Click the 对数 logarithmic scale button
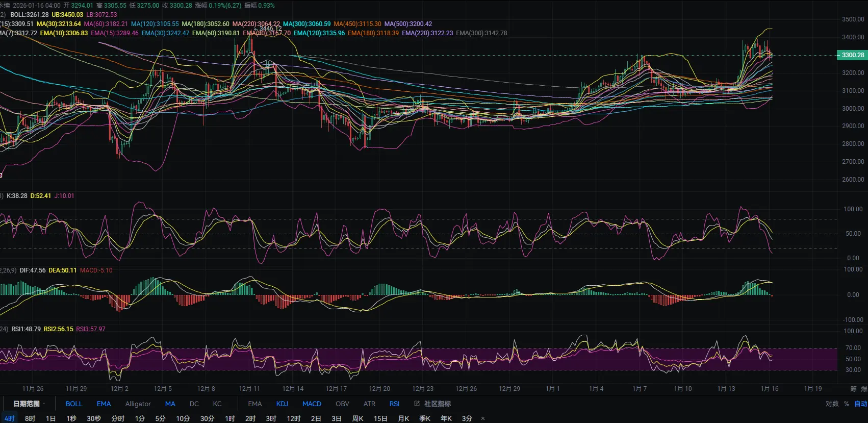The height and width of the screenshot is (423, 868). (832, 404)
